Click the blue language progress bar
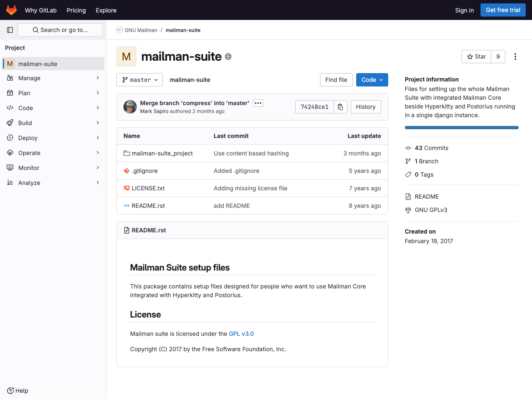The width and height of the screenshot is (532, 399). click(462, 128)
